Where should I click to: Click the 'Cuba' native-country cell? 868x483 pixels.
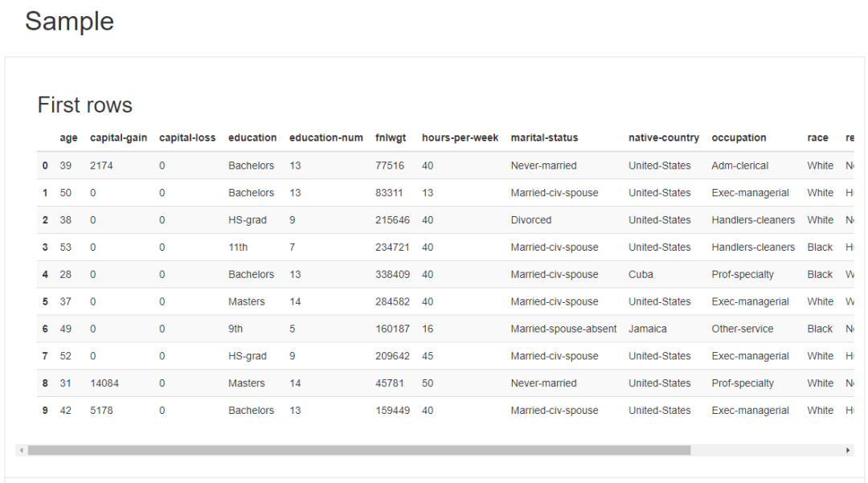[641, 275]
